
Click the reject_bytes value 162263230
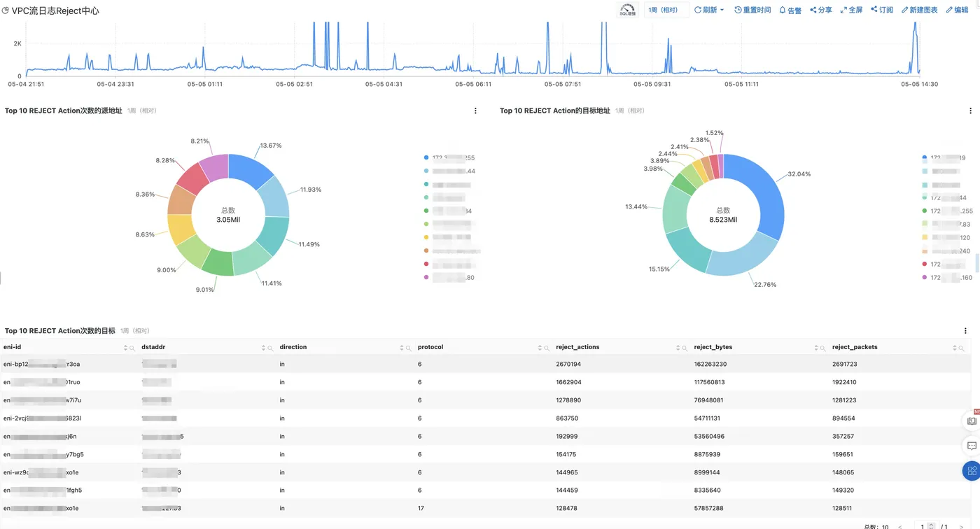pos(710,364)
